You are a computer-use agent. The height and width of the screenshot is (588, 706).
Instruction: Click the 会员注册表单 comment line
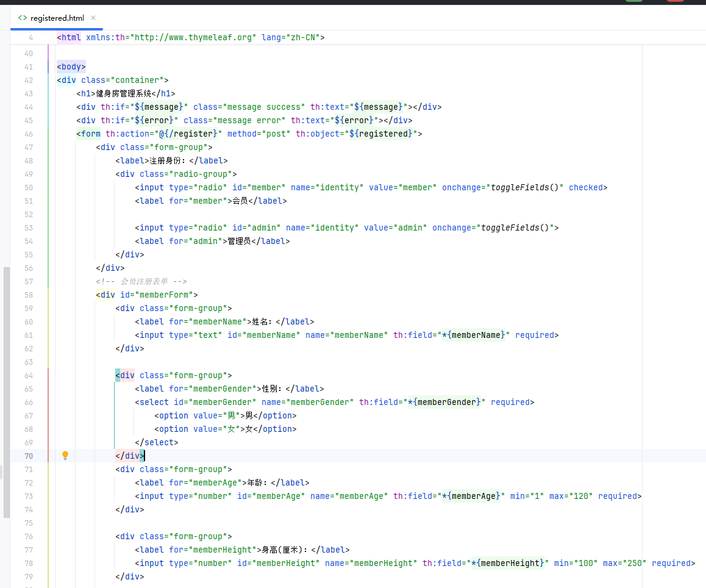pos(141,282)
